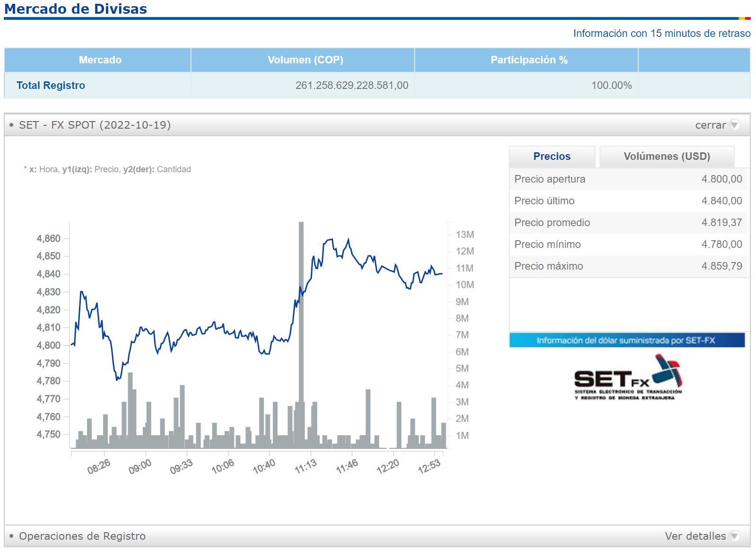Viewport: 756px width, 552px height.
Task: Expand Operaciones de Registro via Ver detalles
Action: coord(695,536)
